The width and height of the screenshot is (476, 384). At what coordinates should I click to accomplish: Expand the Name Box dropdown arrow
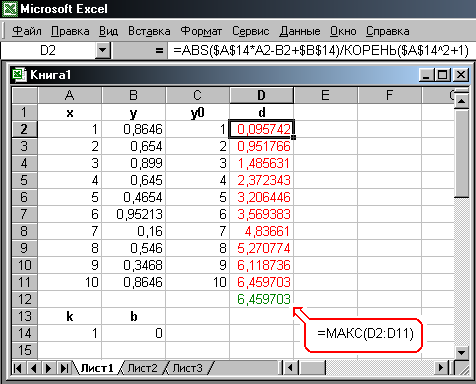tap(102, 51)
